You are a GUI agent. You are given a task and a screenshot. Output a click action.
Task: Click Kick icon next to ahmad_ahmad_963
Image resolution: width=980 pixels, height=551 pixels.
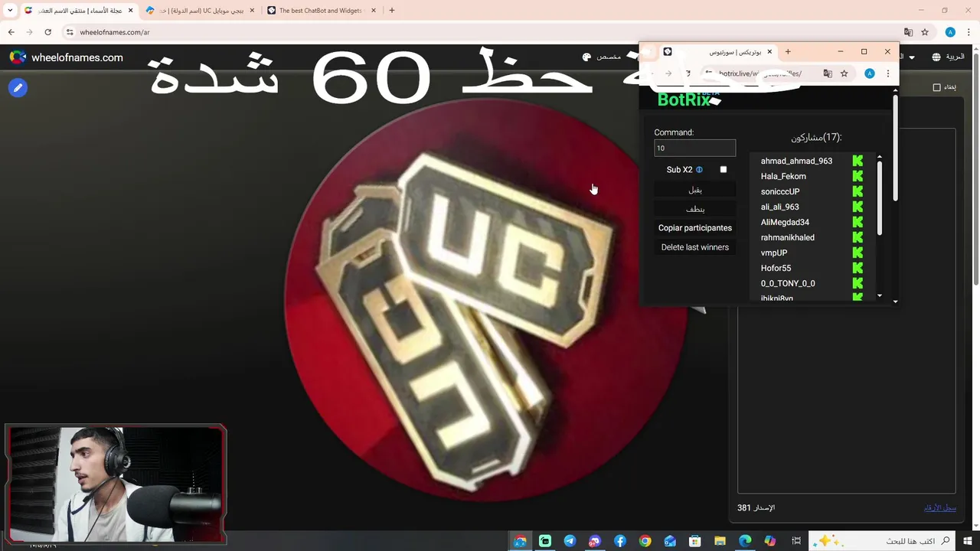[x=857, y=161]
